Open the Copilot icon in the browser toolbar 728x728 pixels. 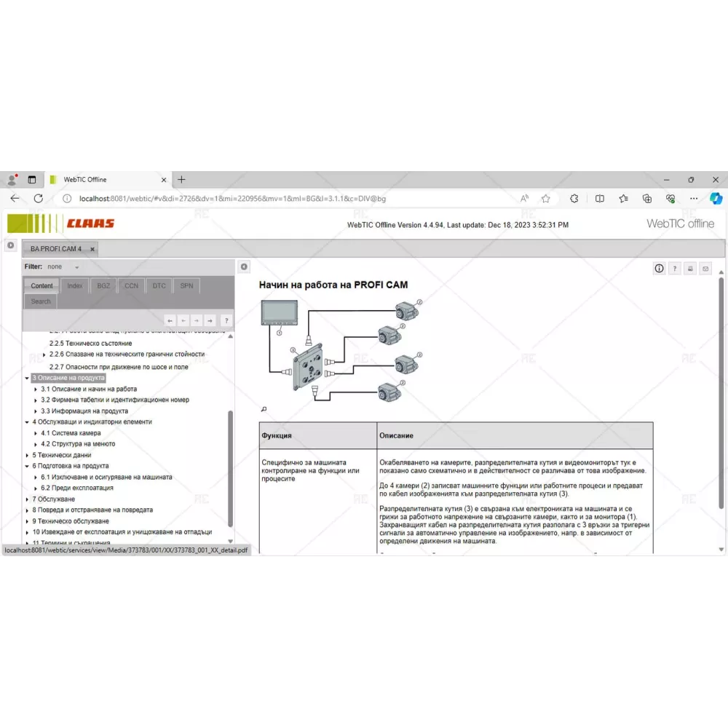click(x=715, y=198)
